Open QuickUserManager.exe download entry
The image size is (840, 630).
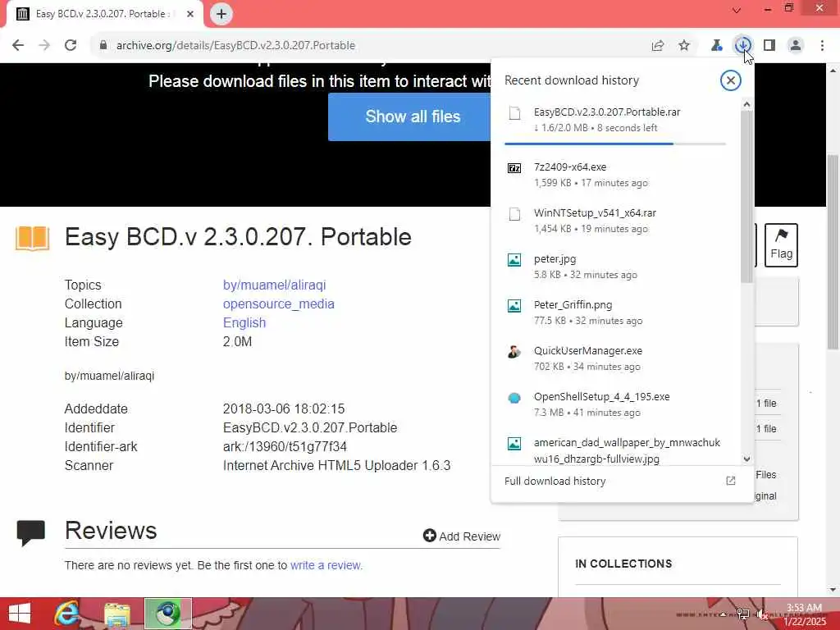[x=615, y=359]
